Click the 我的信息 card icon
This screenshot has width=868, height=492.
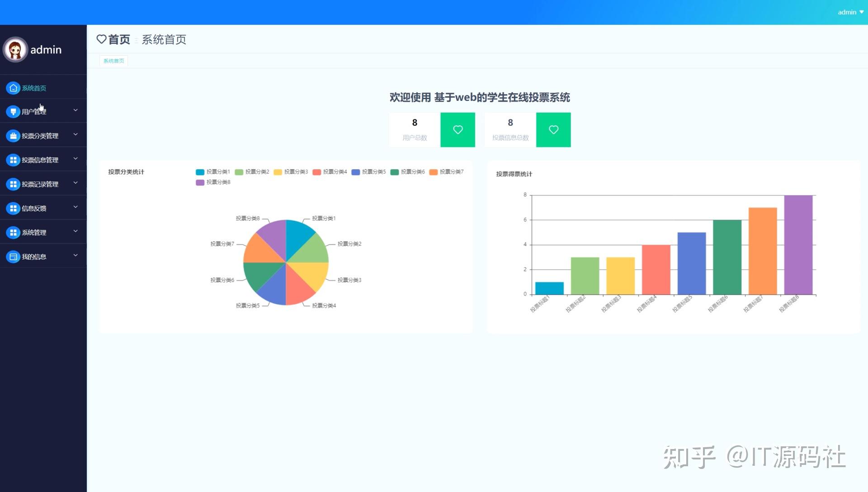pos(13,257)
